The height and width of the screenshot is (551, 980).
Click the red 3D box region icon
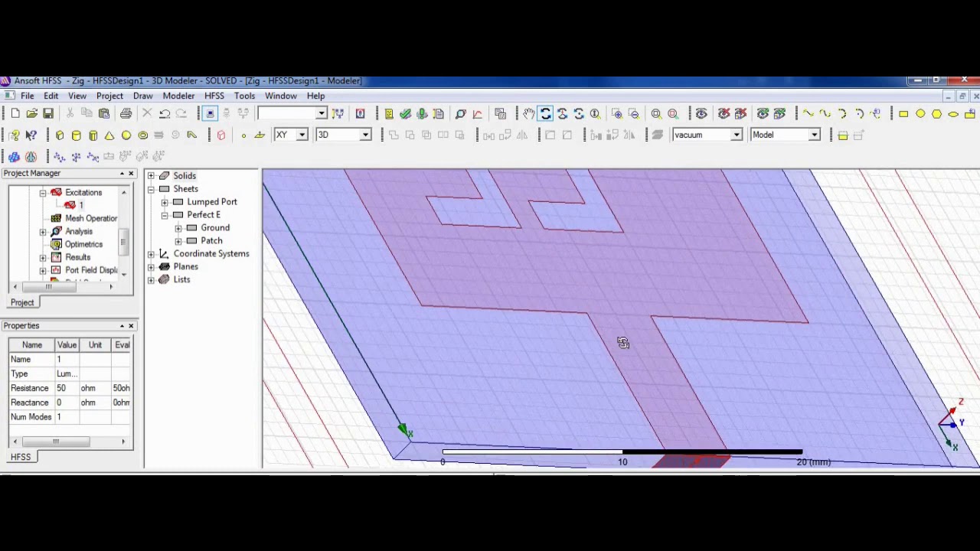pos(221,135)
